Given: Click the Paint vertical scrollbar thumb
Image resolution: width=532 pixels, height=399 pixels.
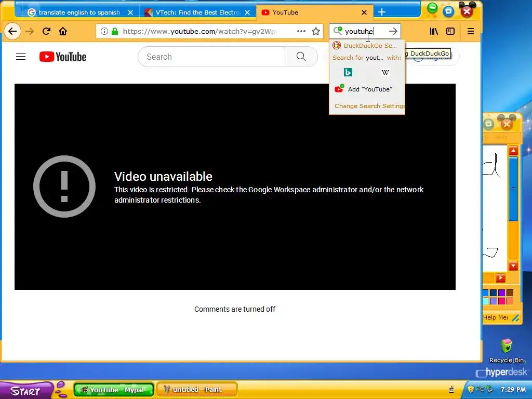Looking at the screenshot, I should (513, 189).
